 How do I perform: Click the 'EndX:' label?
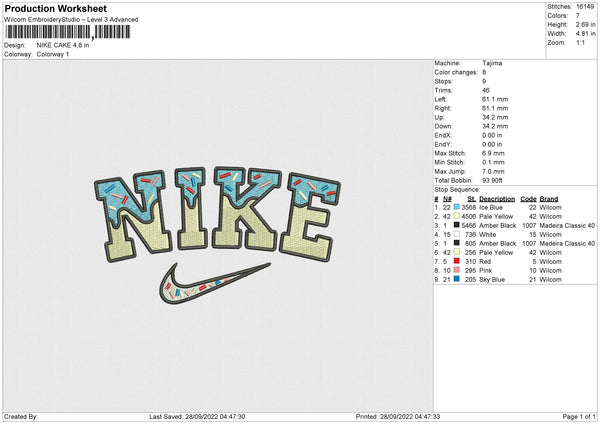coord(443,135)
